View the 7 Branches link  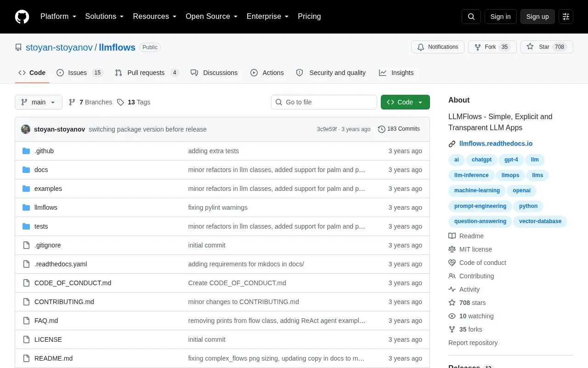[90, 102]
